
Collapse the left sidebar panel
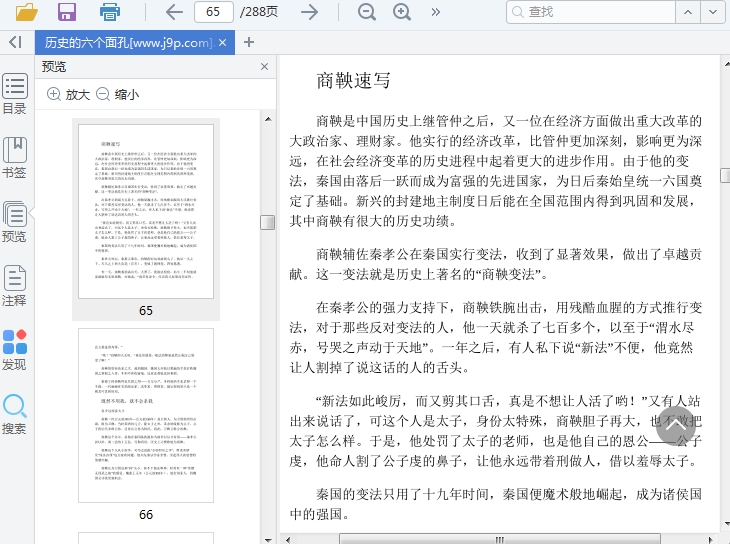(x=15, y=42)
